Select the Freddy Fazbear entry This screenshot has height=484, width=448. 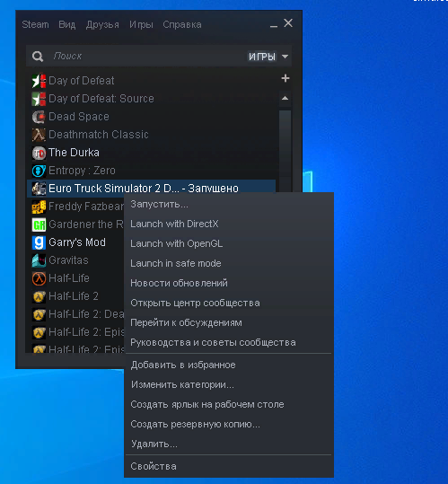(75, 207)
